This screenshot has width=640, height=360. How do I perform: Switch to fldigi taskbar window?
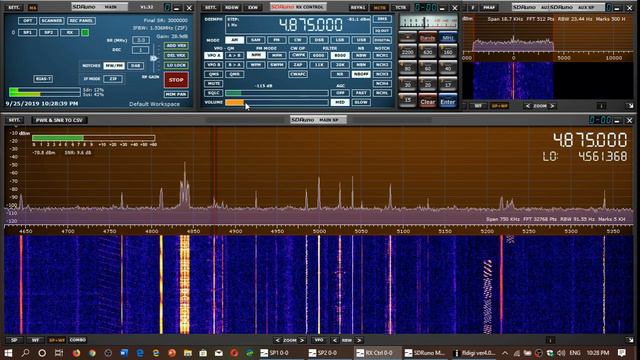(x=475, y=353)
